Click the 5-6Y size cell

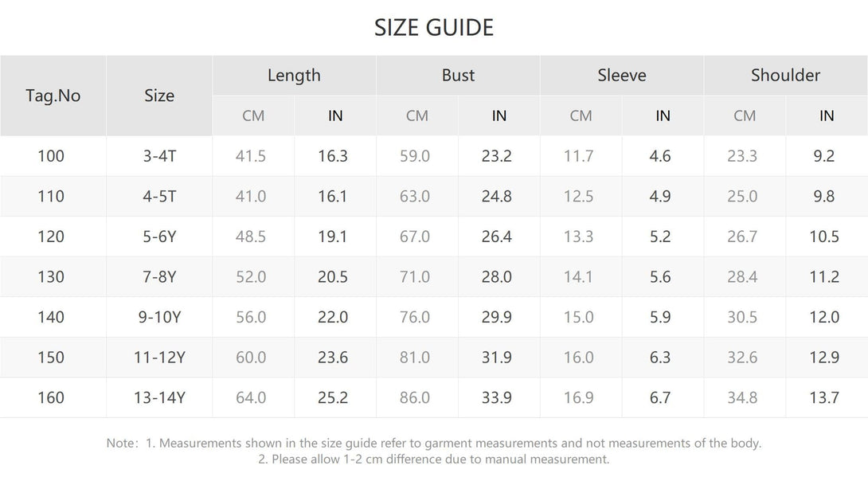click(159, 237)
